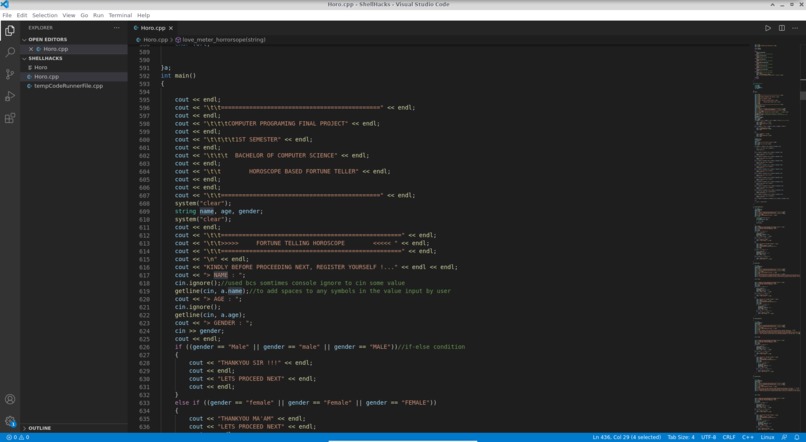Open the Run and Debug view
The width and height of the screenshot is (806, 442).
pyautogui.click(x=10, y=96)
